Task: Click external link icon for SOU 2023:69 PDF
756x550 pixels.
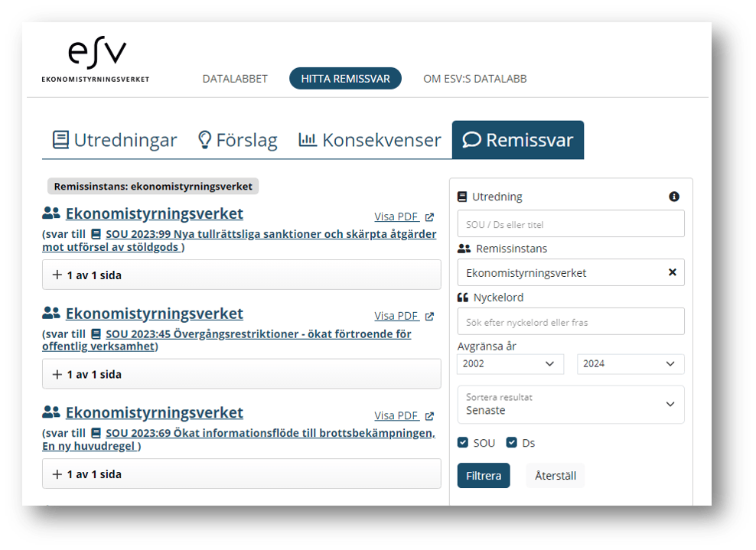Action: tap(429, 416)
